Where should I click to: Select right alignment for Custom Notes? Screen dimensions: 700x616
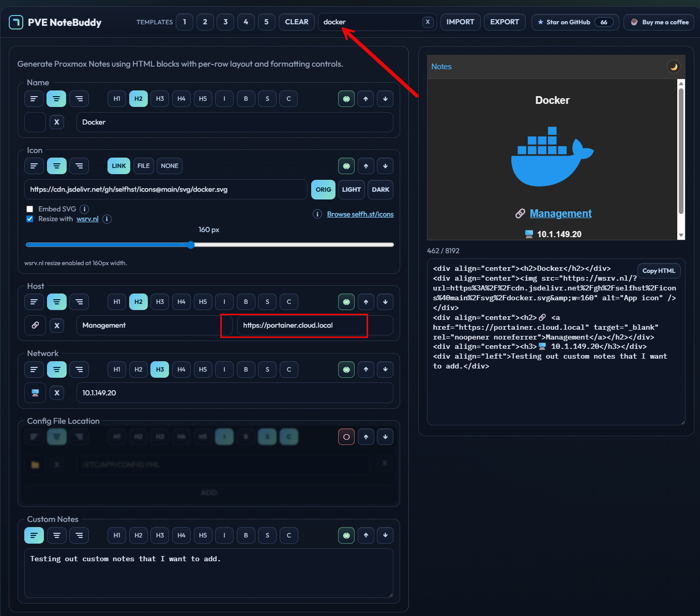(x=79, y=535)
